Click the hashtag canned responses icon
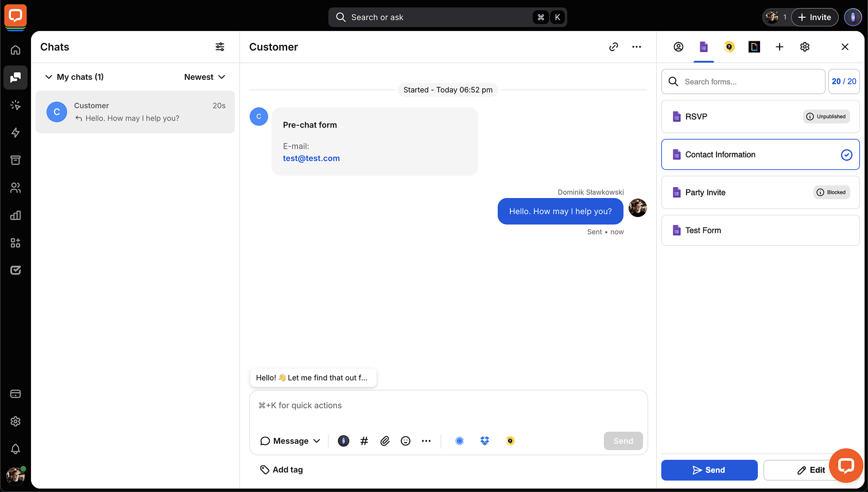 coord(364,441)
